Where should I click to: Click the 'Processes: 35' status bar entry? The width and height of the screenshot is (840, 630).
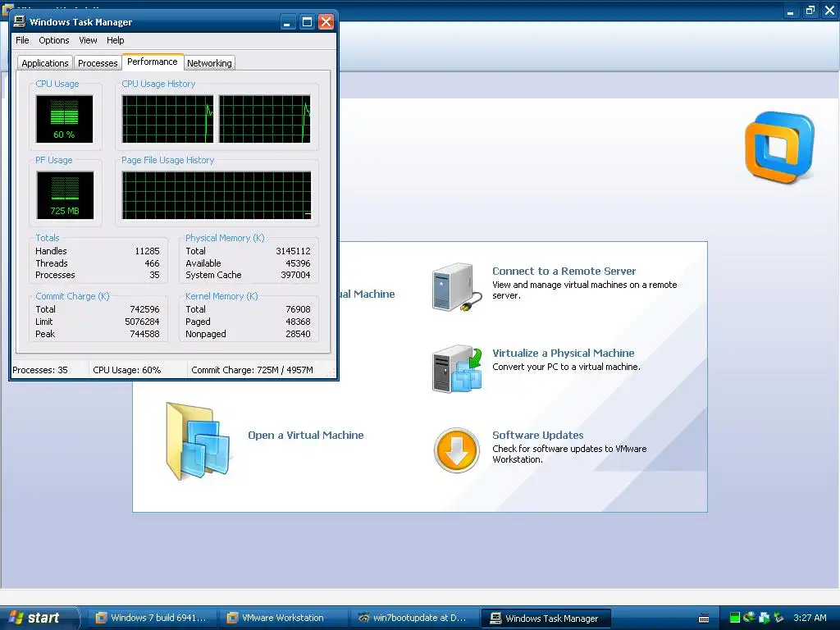tap(40, 370)
